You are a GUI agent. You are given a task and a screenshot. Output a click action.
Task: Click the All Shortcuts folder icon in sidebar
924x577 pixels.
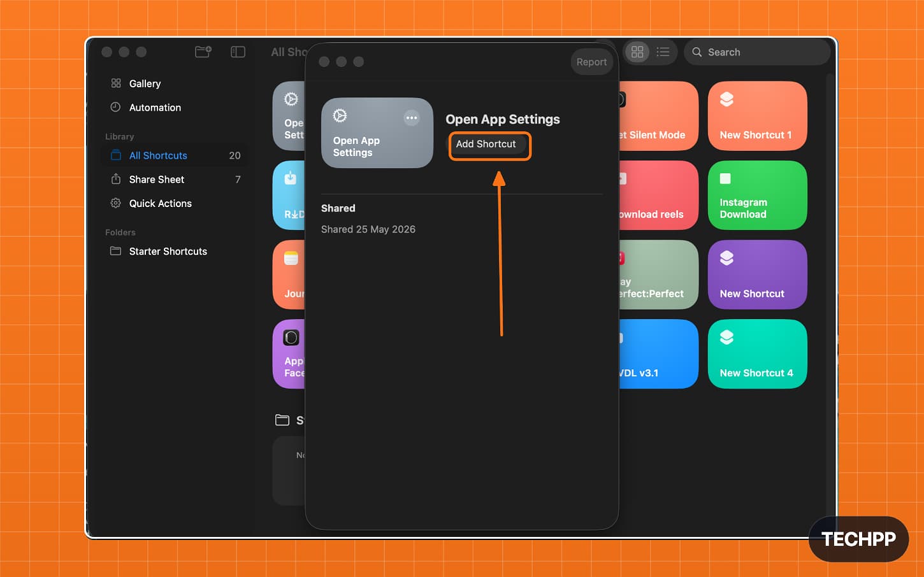(x=115, y=155)
